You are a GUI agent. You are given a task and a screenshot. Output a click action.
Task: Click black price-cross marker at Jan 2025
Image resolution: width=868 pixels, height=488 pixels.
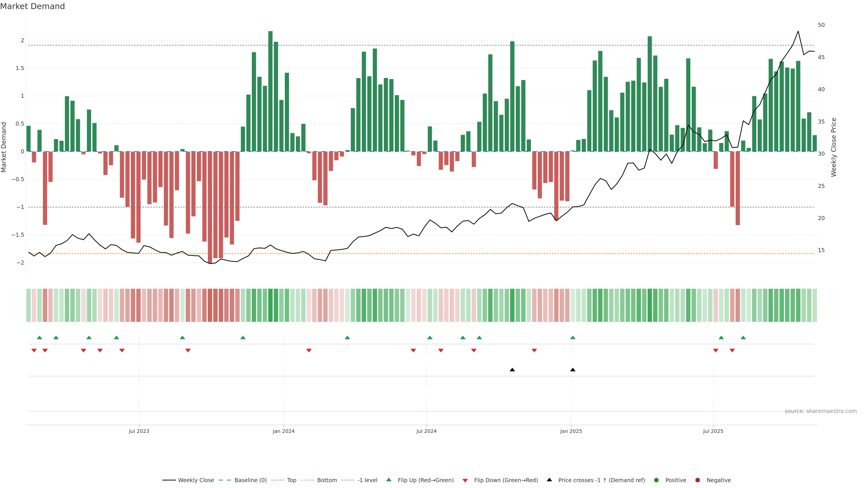pos(573,370)
